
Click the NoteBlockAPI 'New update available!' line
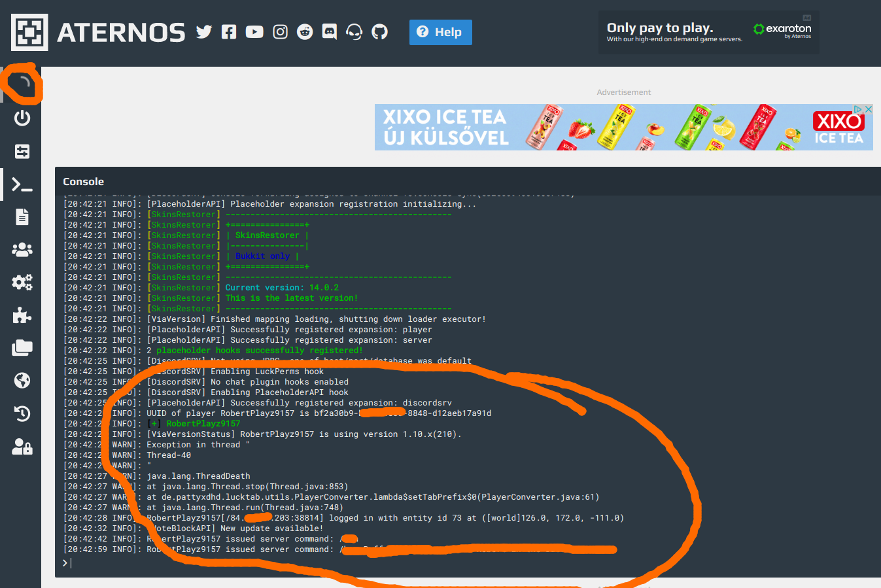194,528
